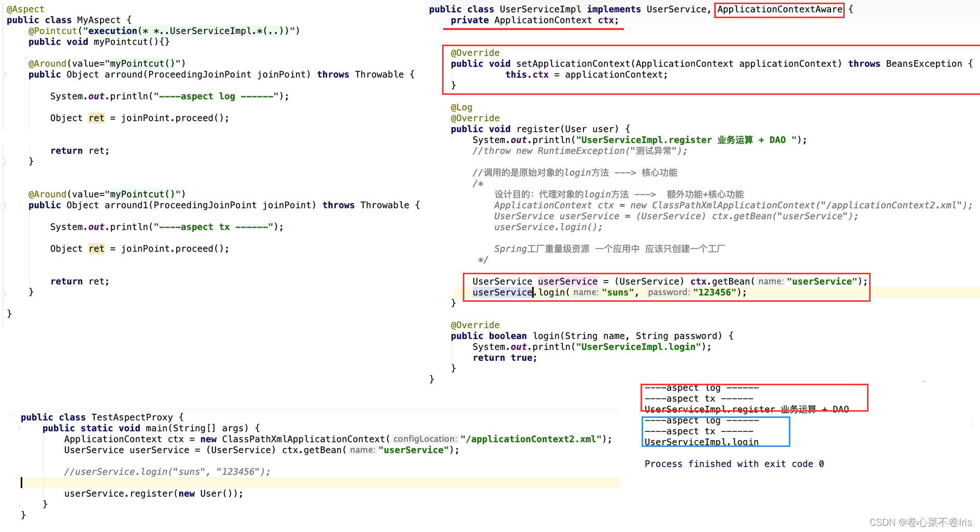Collapse the arround1 method fold marker in gutter
This screenshot has width=980, height=532.
[4, 205]
